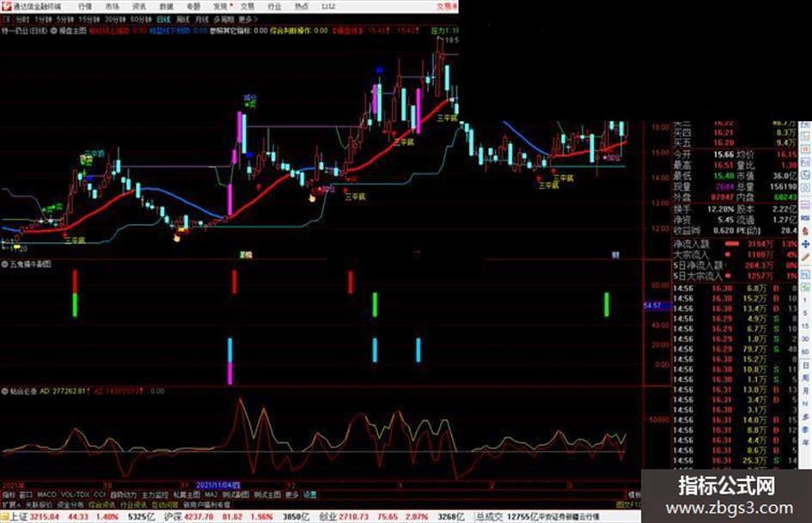812x523 pixels.
Task: Open the 行业资讯 tab
Action: coord(133,504)
